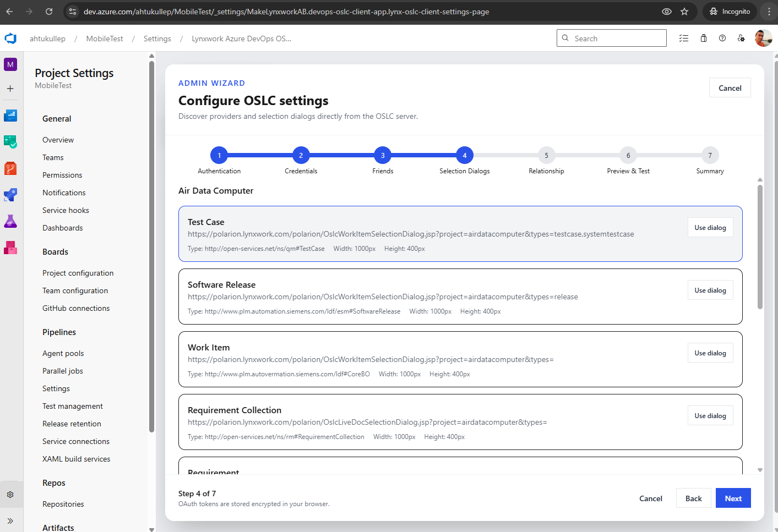Viewport: 778px width, 532px height.
Task: Click the plus icon to add new item
Action: [10, 89]
